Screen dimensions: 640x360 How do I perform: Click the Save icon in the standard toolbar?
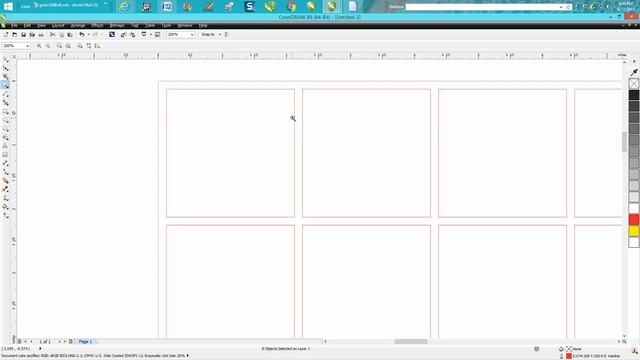point(24,35)
